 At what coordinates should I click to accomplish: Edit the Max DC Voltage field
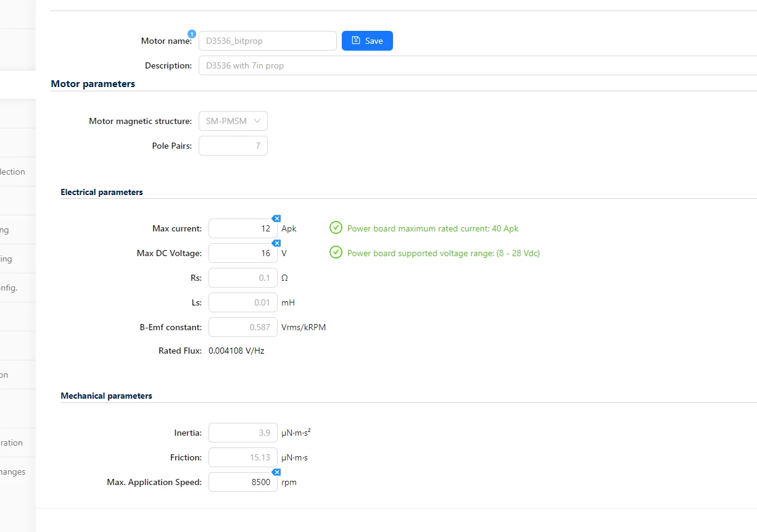point(243,253)
